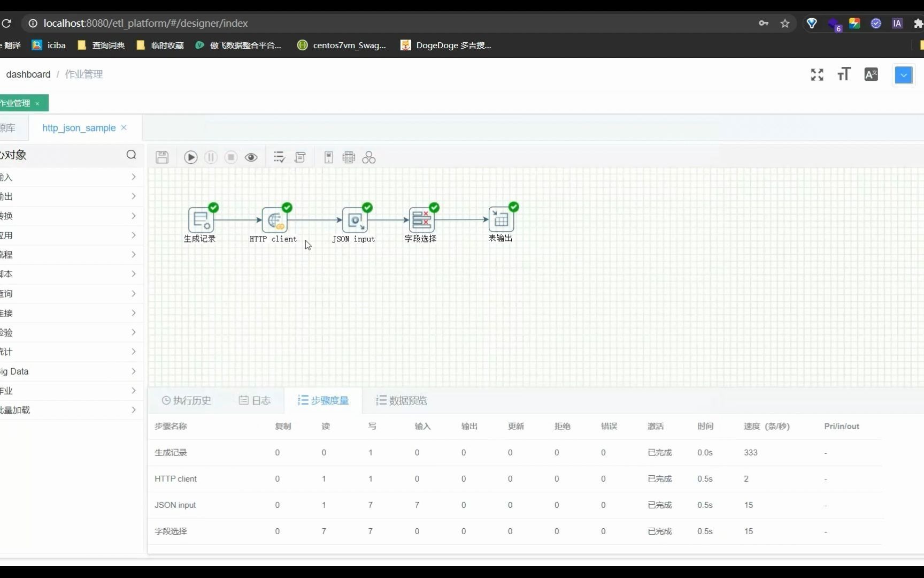Click the IA browser extension icon
924x578 pixels.
click(897, 23)
